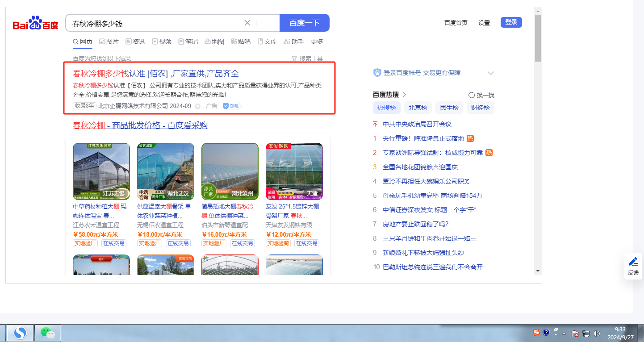This screenshot has width=644, height=342.
Task: Open the 反馈 feedback pencil icon
Action: [633, 262]
